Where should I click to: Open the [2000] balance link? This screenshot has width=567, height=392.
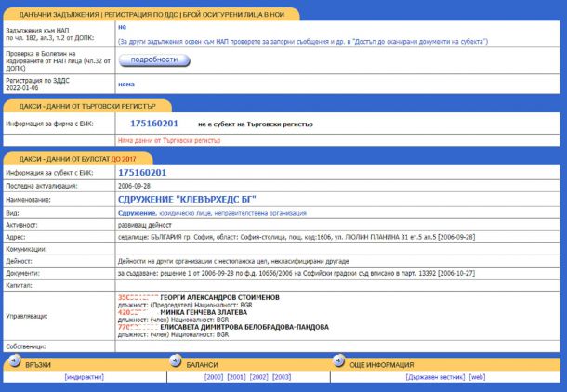coord(214,377)
